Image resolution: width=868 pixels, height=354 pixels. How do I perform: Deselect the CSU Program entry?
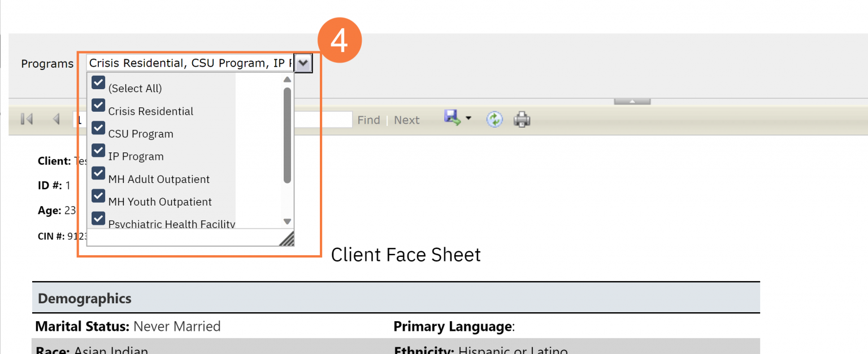(x=98, y=128)
